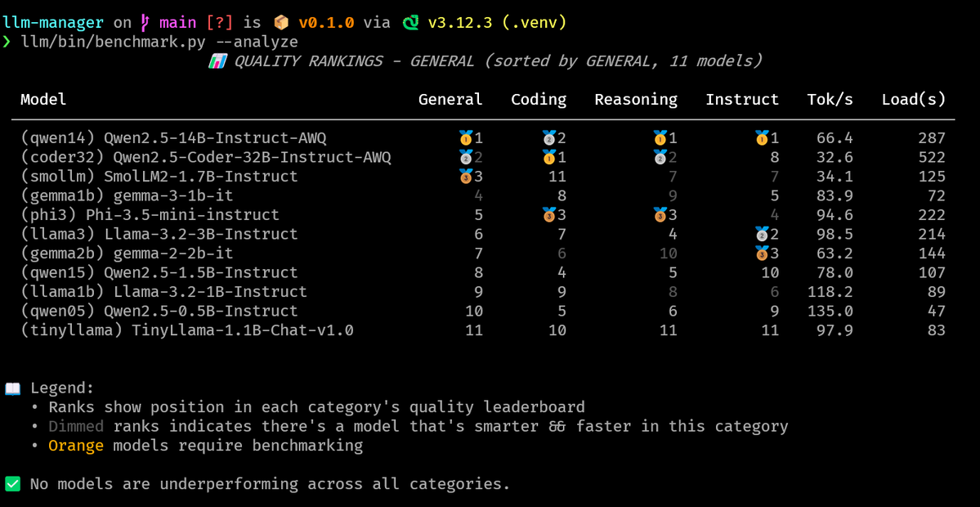The width and height of the screenshot is (980, 507).
Task: Click the gold medal in qwen14's Instruct column
Action: pyautogui.click(x=762, y=137)
